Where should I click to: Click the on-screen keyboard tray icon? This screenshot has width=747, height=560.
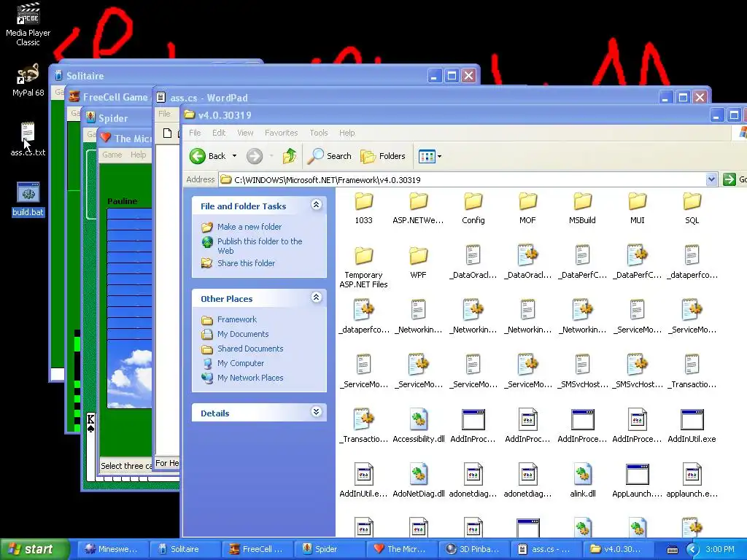672,550
